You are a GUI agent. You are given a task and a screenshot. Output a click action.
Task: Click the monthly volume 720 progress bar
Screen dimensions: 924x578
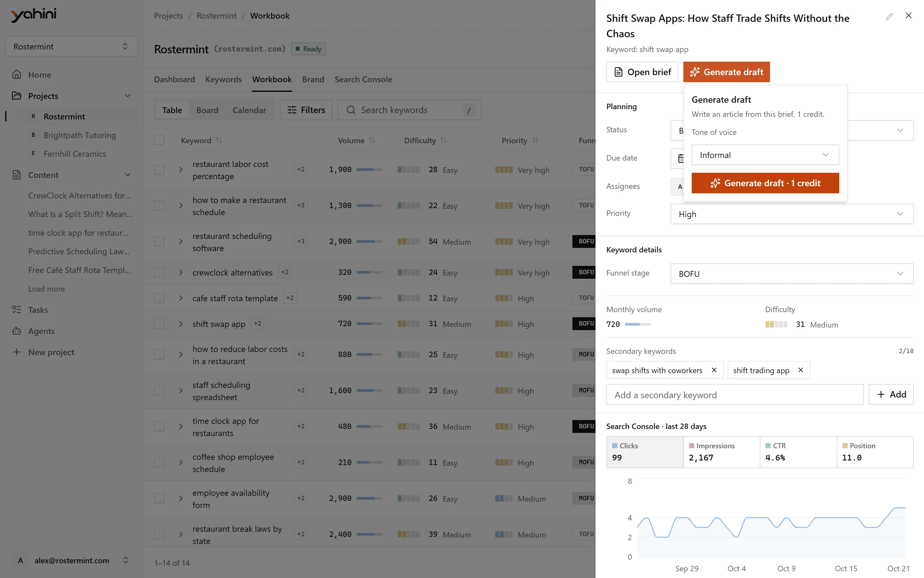tap(637, 324)
